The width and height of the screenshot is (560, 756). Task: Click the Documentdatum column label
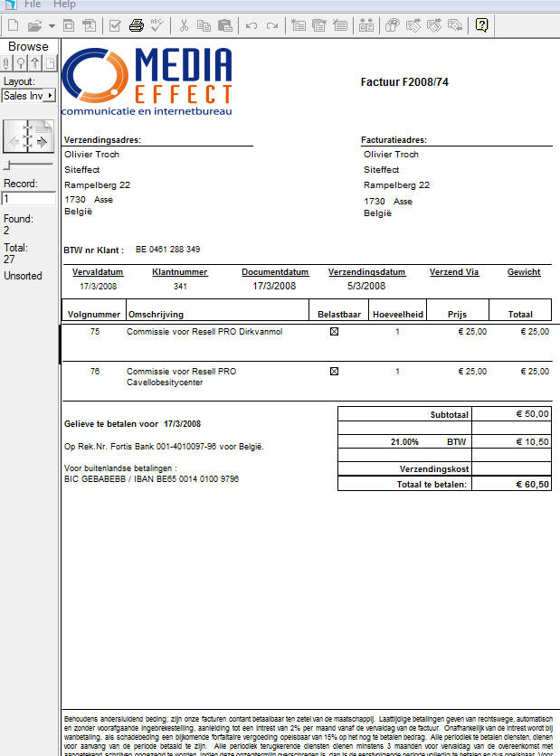[275, 272]
